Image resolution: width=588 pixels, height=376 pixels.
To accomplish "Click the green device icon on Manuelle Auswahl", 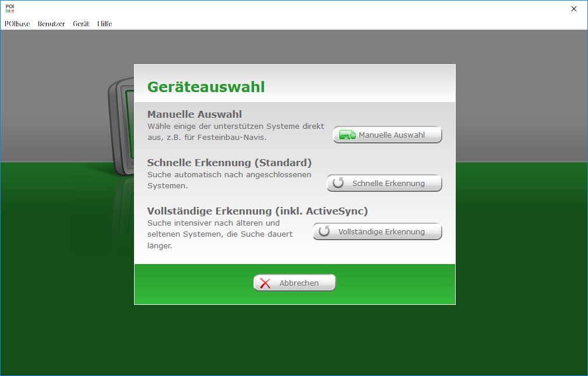I will click(x=347, y=135).
